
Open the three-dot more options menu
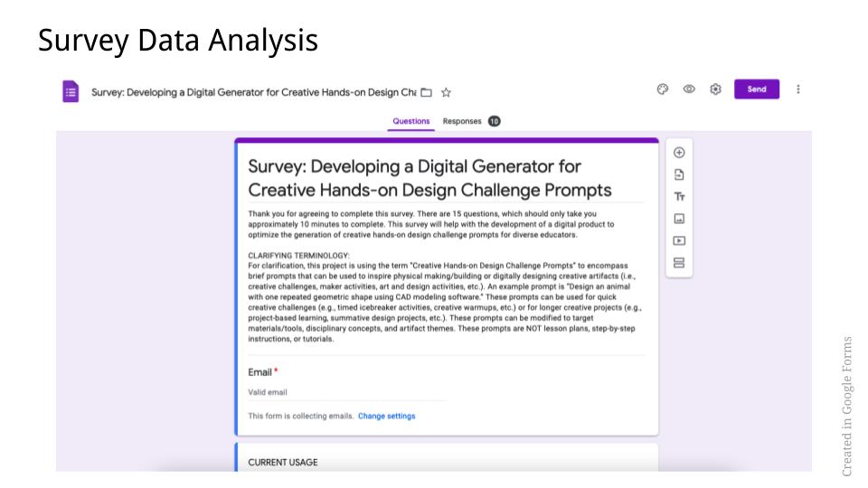pos(797,89)
